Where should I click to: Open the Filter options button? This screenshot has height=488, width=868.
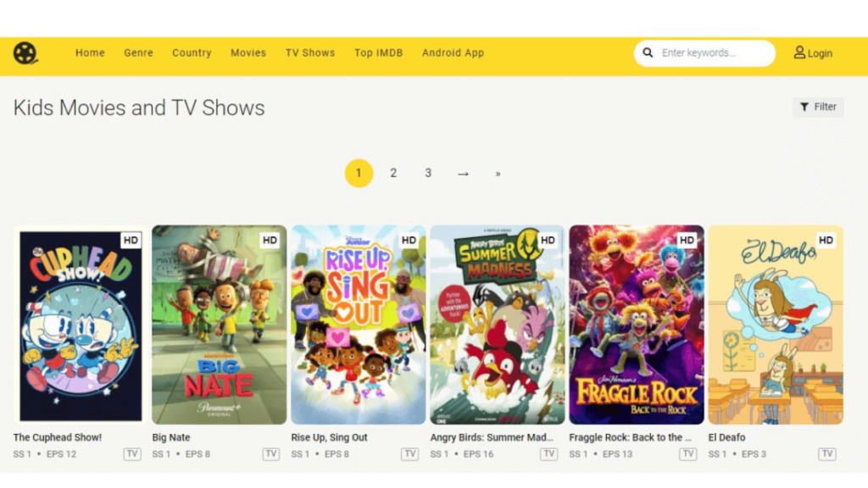818,107
